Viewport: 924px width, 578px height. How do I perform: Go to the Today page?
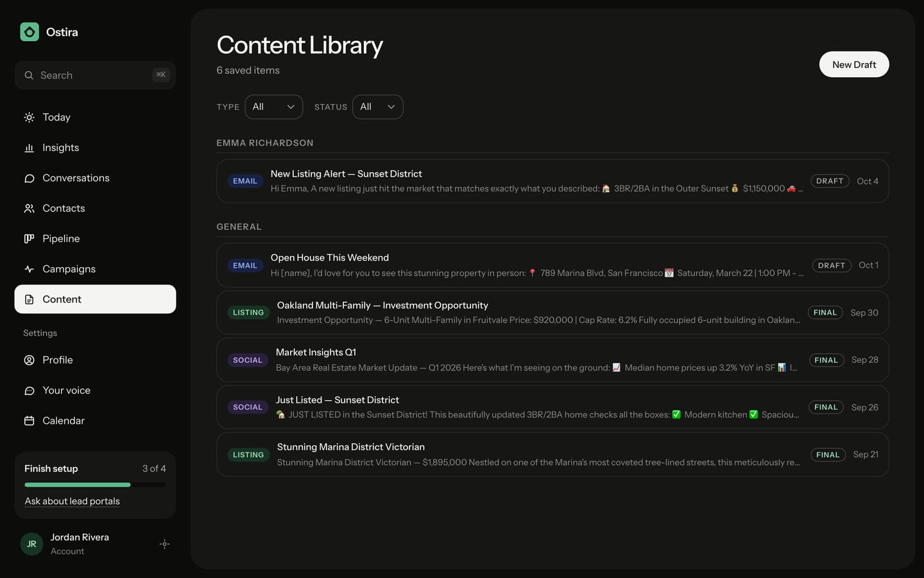[95, 118]
